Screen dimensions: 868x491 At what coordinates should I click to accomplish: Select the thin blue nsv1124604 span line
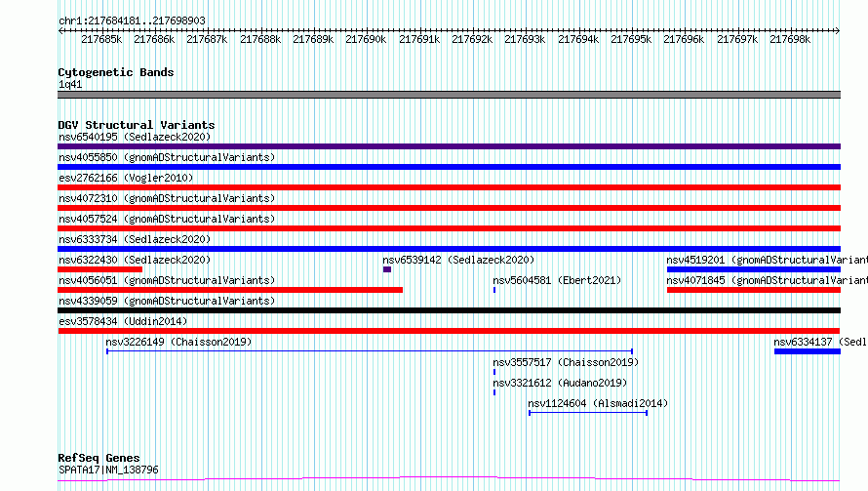[x=588, y=413]
